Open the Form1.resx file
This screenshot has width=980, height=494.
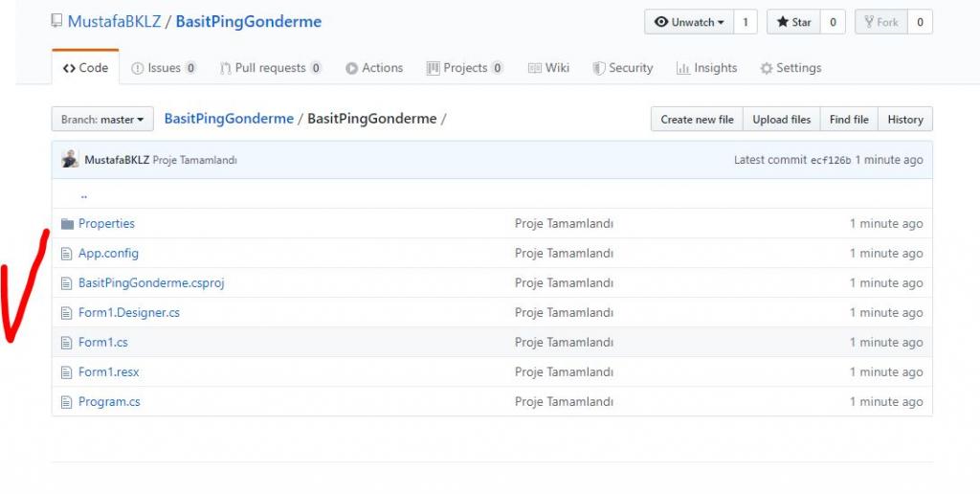[x=109, y=372]
